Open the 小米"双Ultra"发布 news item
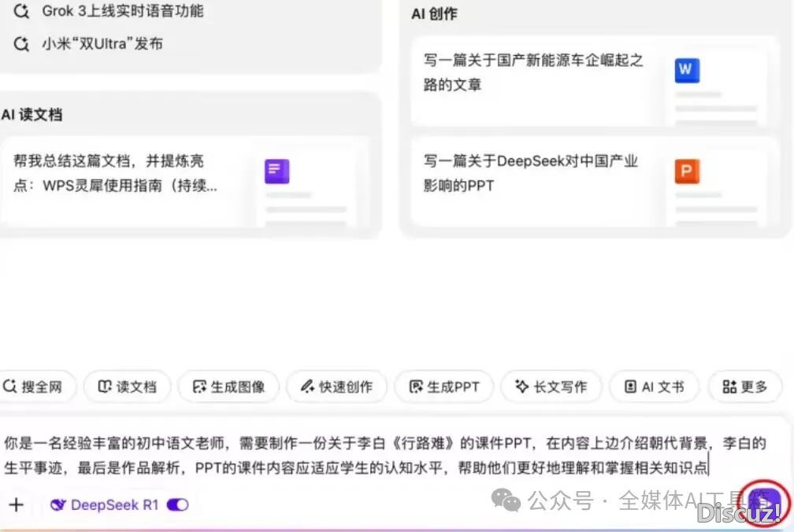The image size is (794, 532). click(x=102, y=44)
